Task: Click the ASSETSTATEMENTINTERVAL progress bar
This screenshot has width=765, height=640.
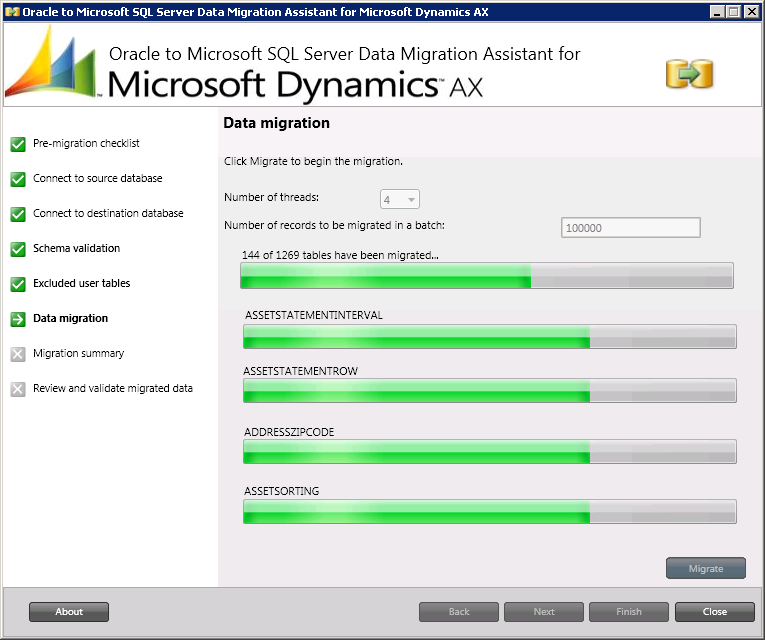Action: pos(490,337)
